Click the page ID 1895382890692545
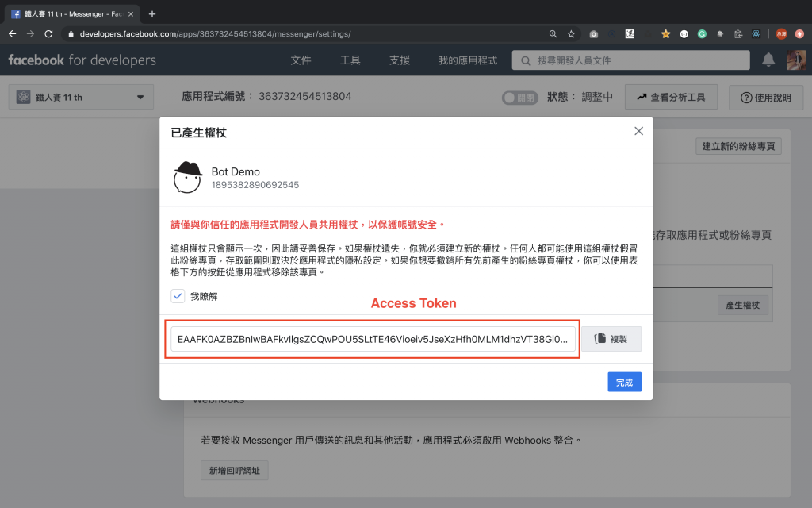The image size is (812, 508). [x=255, y=185]
